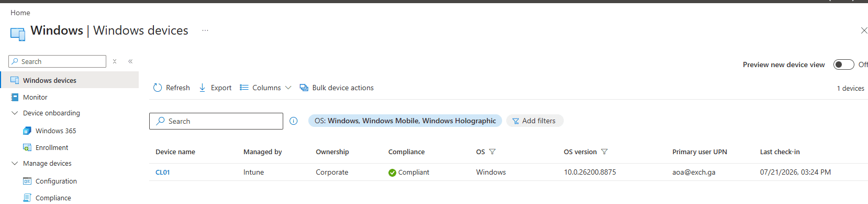Open device CL01 link
This screenshot has height=204, width=868.
(163, 172)
